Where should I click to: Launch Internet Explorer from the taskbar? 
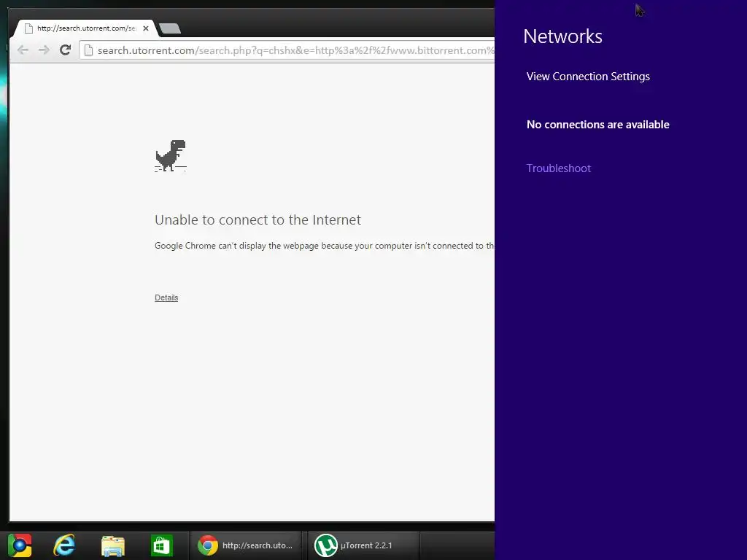click(x=64, y=545)
